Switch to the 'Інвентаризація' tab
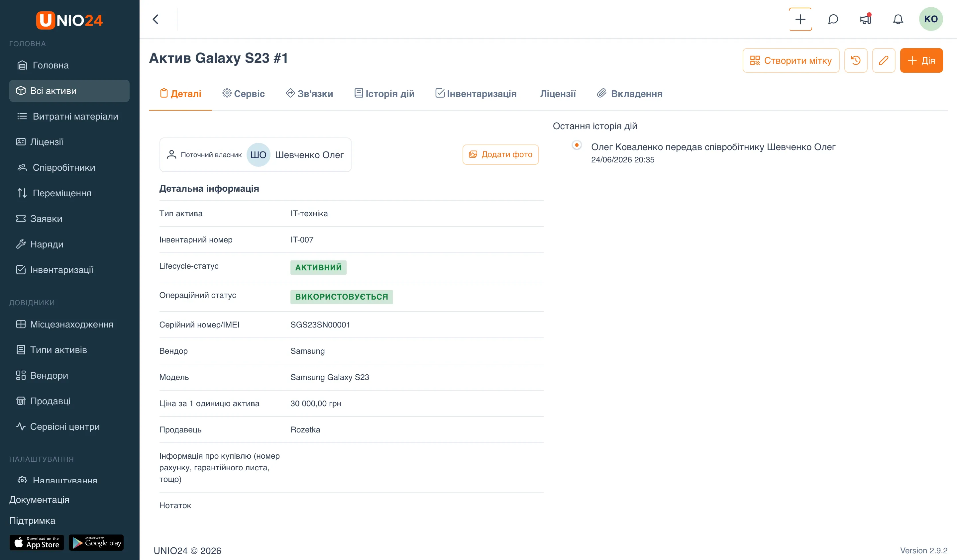Viewport: 957px width, 560px height. pyautogui.click(x=476, y=94)
